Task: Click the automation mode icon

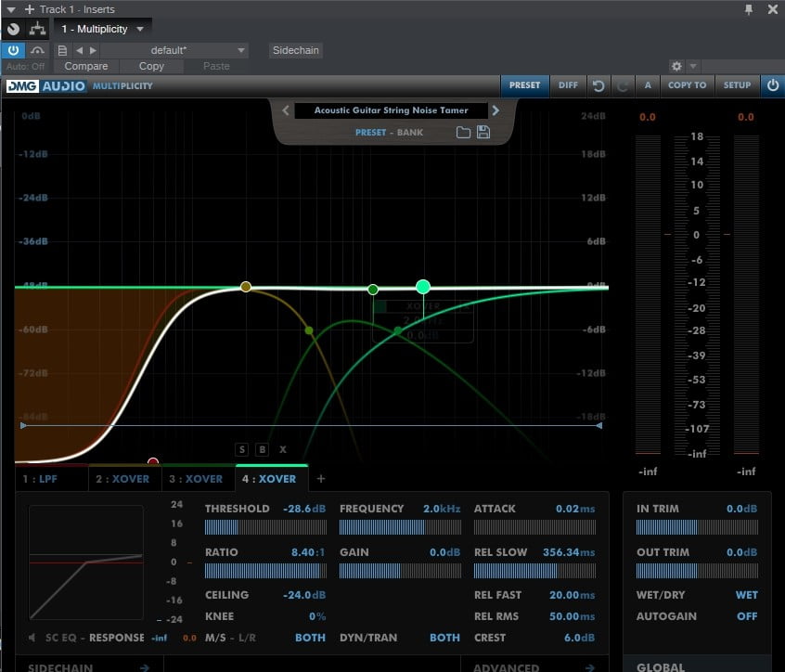Action: pyautogui.click(x=37, y=50)
